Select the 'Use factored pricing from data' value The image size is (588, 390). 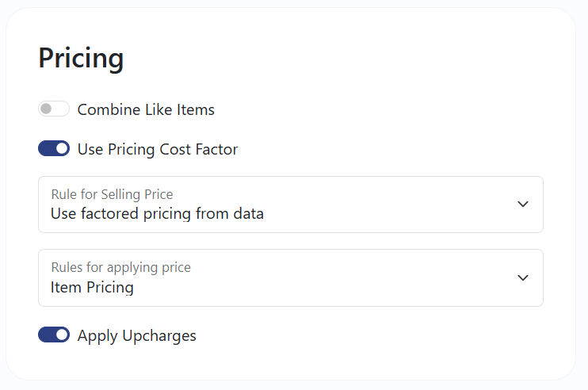coord(157,213)
